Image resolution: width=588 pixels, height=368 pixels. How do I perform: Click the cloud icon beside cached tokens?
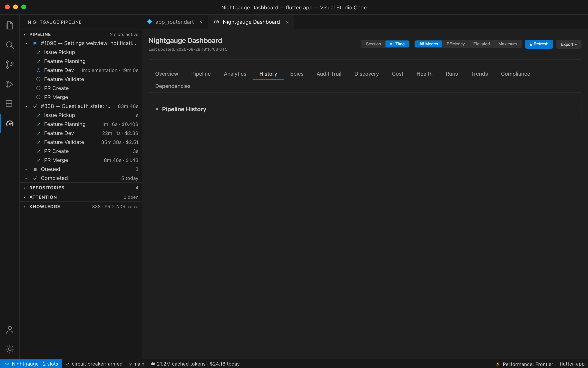tap(153, 364)
